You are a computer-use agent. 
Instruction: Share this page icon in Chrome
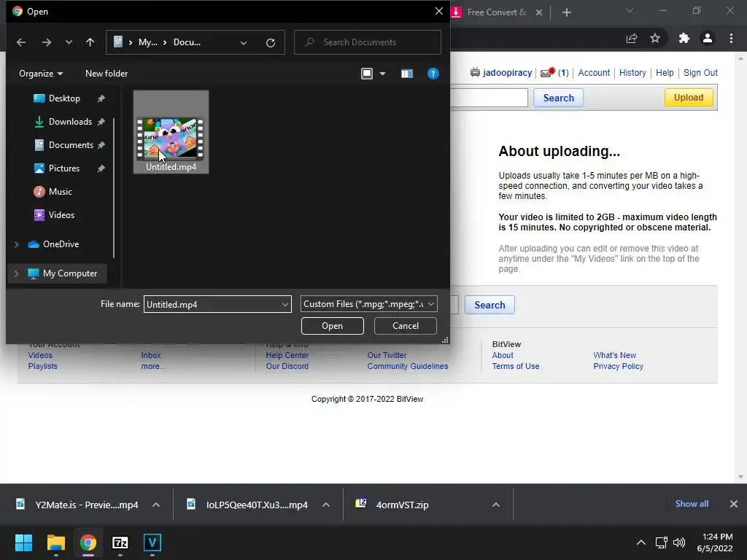click(x=632, y=38)
